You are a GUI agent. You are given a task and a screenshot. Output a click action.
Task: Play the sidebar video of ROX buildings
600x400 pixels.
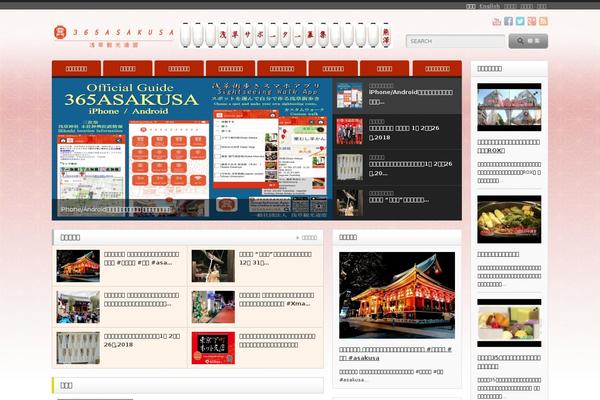coord(509,107)
